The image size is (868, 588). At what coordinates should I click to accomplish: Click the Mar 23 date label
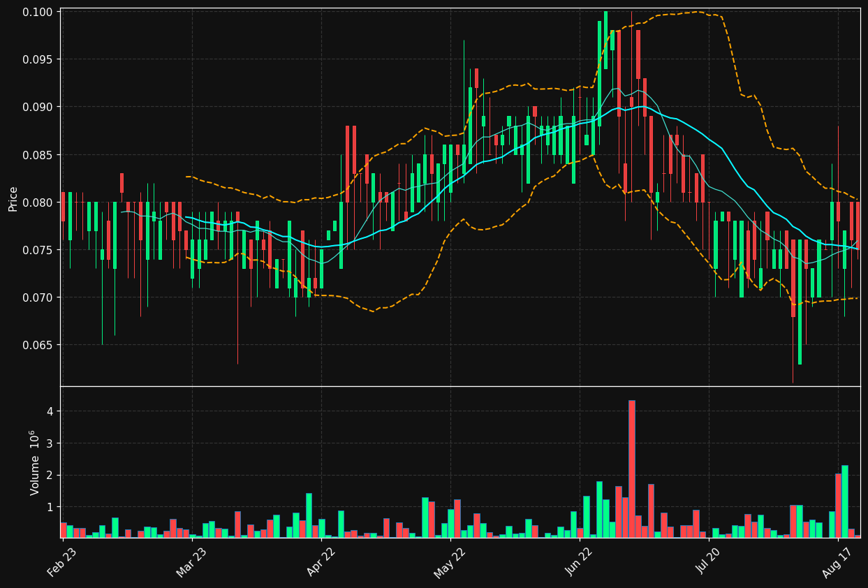192,561
